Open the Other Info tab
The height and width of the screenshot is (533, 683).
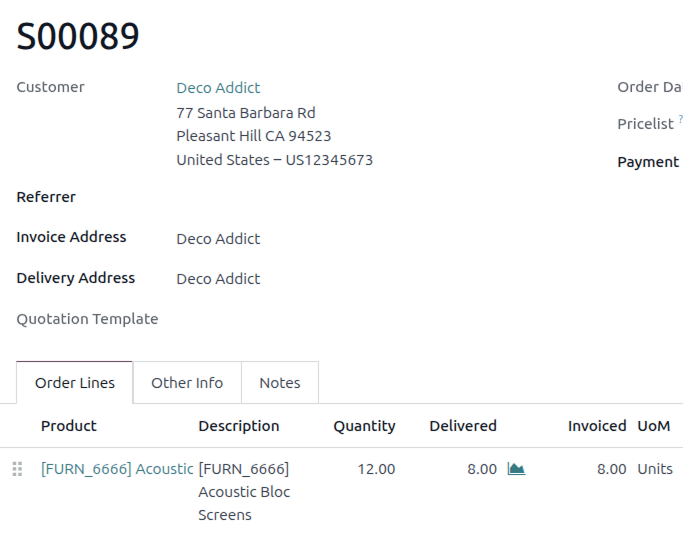click(x=187, y=383)
